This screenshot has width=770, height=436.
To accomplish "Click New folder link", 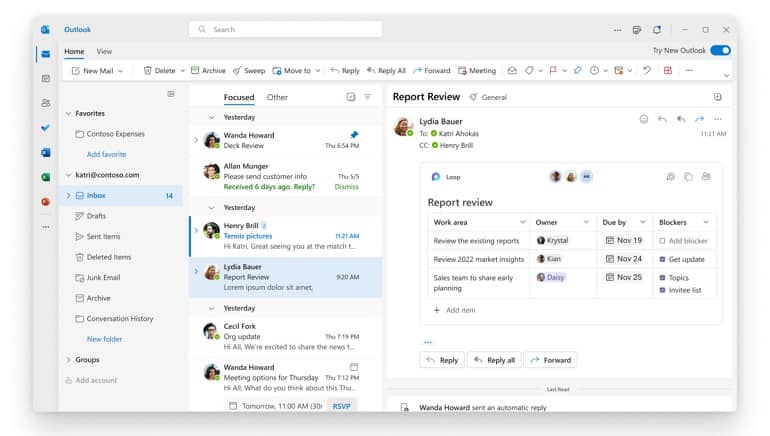I will click(x=104, y=339).
